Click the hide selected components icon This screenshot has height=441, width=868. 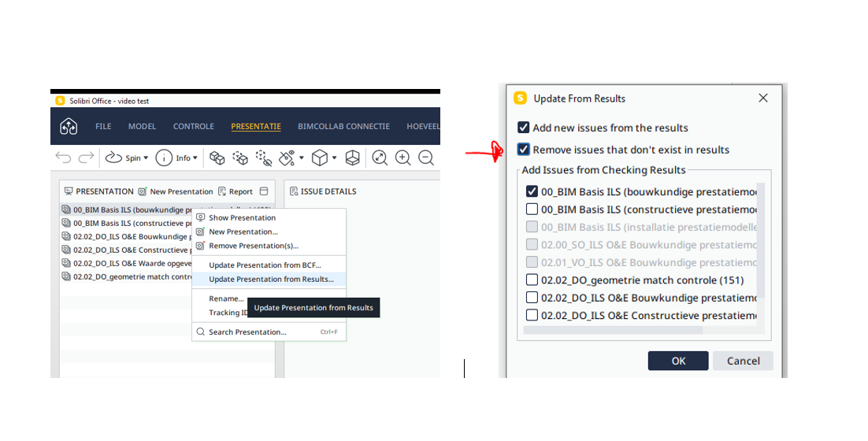coord(264,158)
